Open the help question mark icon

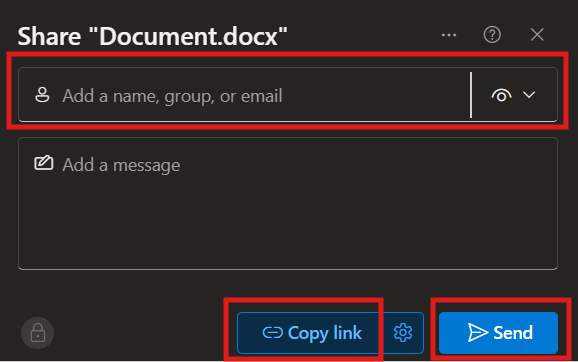coord(492,35)
